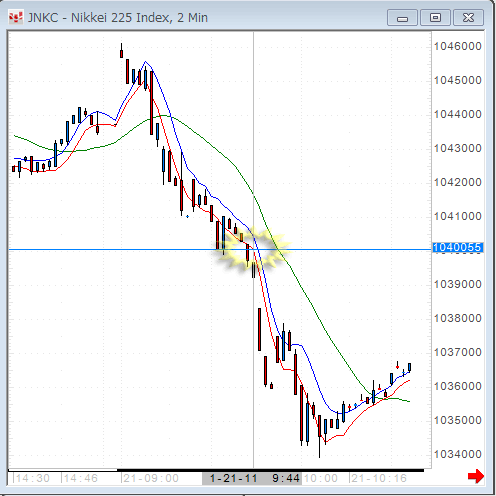Click the 14:30 time axis label
Screen dimensions: 496x496
[x=32, y=478]
